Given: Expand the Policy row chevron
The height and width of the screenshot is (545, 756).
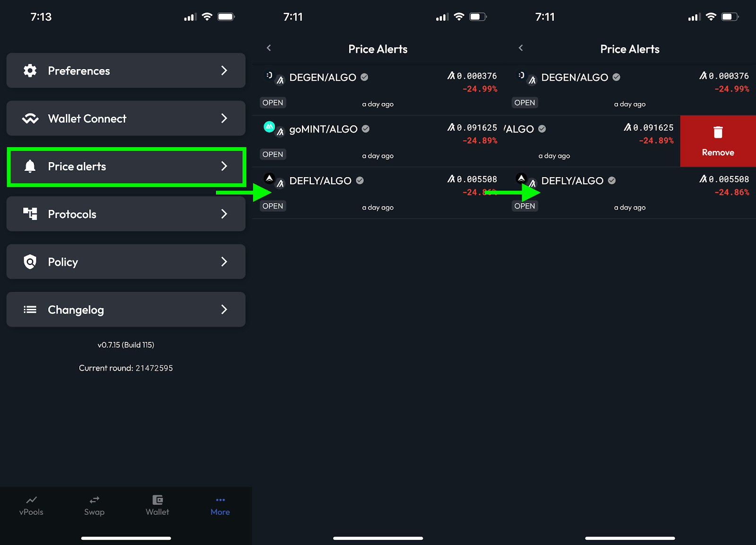Looking at the screenshot, I should (x=224, y=262).
